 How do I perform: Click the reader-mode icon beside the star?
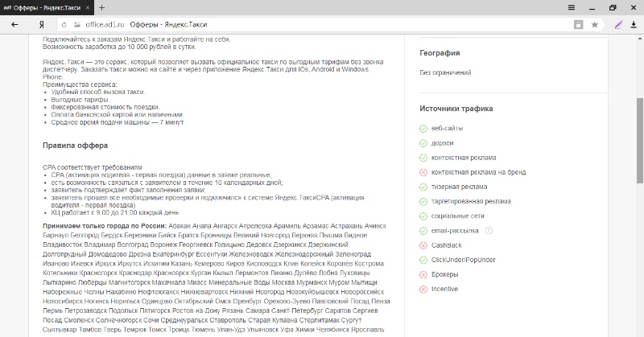point(579,25)
